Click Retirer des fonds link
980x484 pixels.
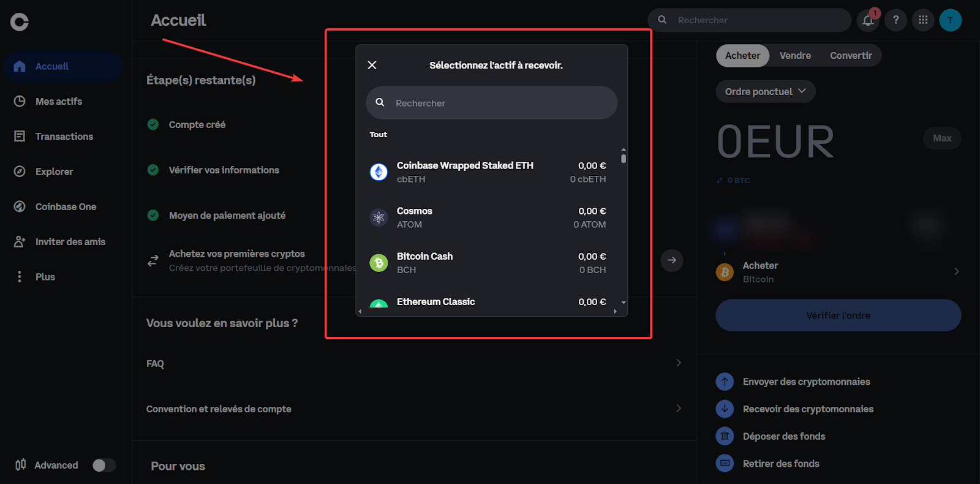pyautogui.click(x=781, y=464)
